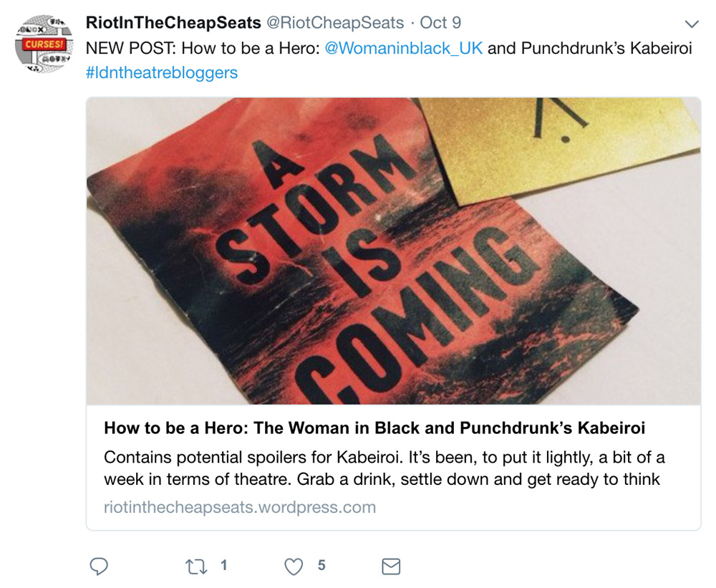
Task: Retweet this post via the retweet icon
Action: (196, 567)
